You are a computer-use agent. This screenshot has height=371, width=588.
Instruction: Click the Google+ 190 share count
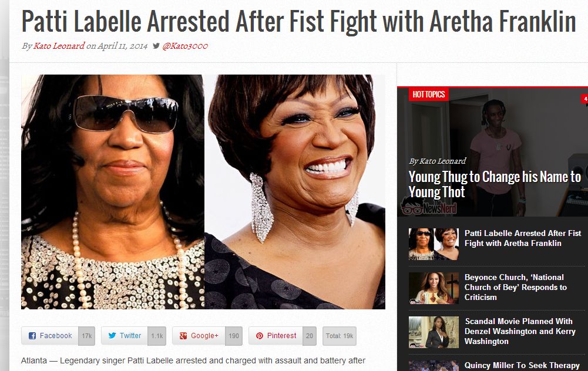pyautogui.click(x=234, y=336)
